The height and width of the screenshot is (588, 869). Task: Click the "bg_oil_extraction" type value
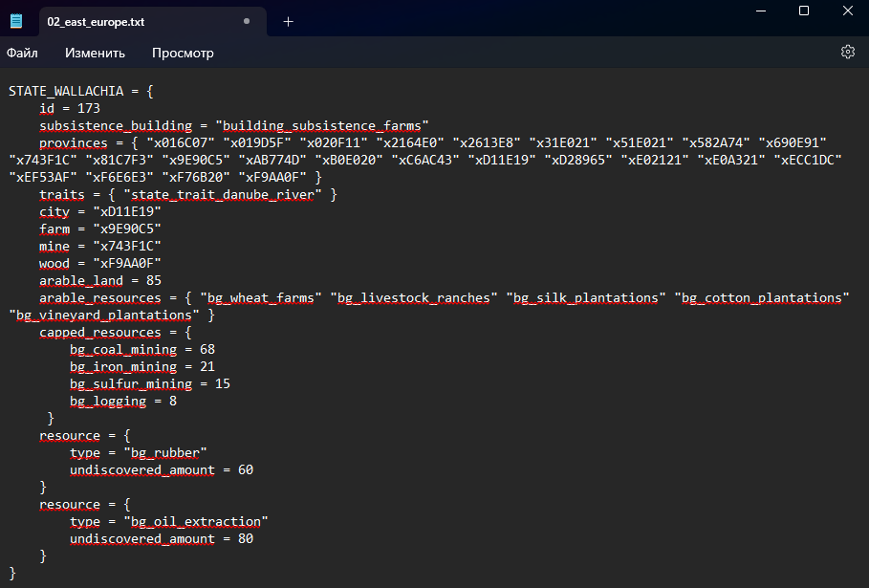pos(196,522)
